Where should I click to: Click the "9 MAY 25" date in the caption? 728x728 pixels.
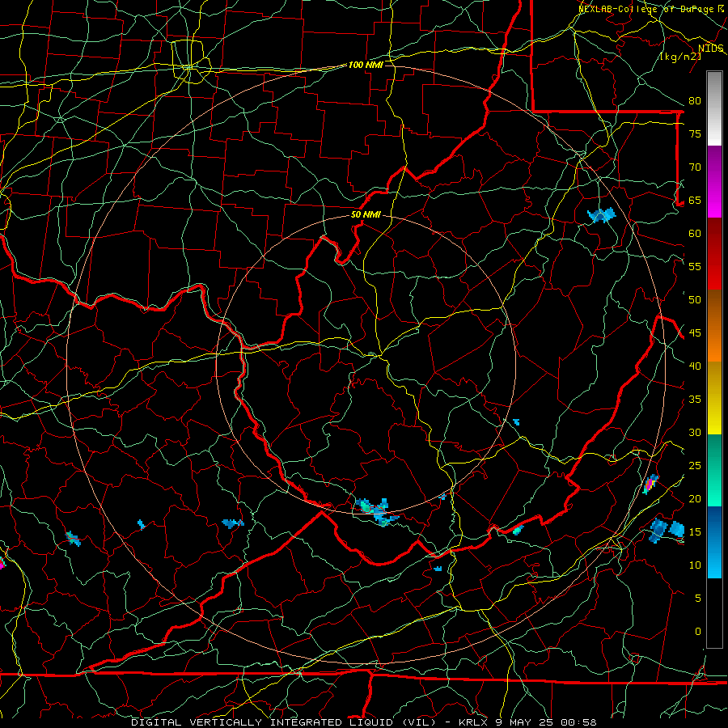tap(524, 722)
